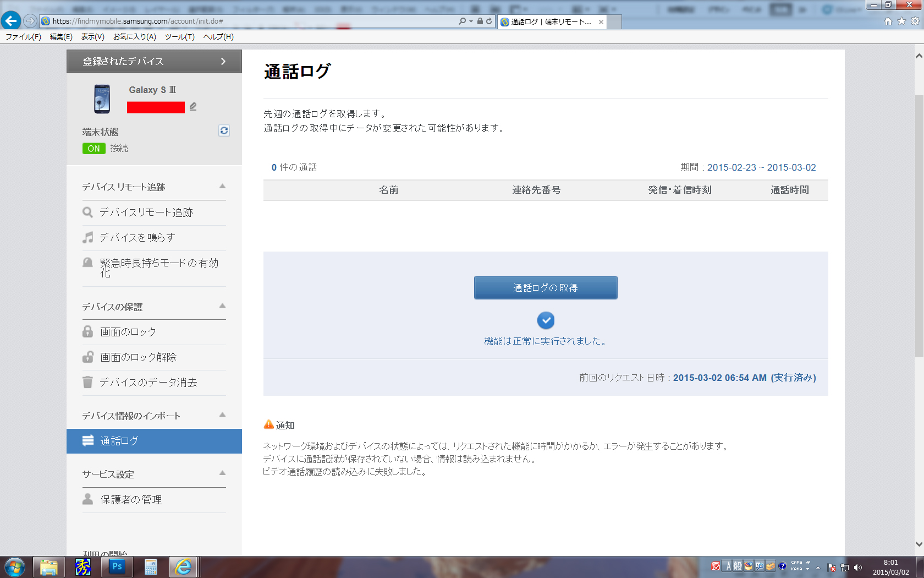
Task: Click the browser back arrow button
Action: (11, 21)
